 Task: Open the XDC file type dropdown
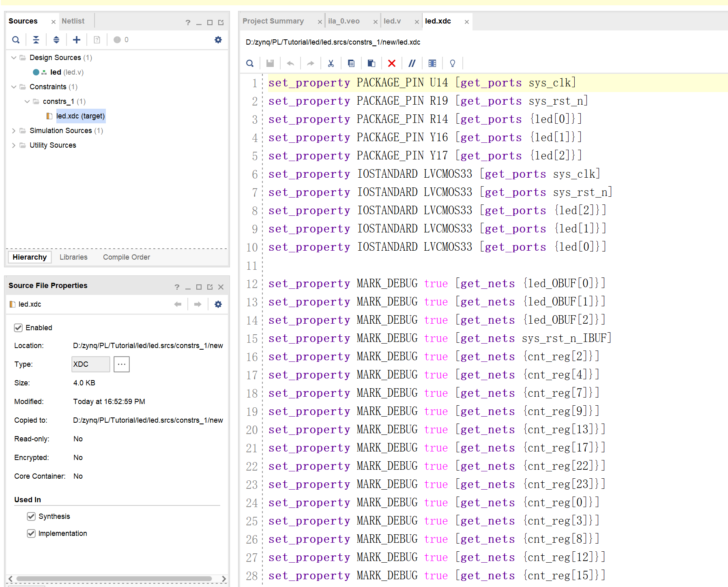90,364
